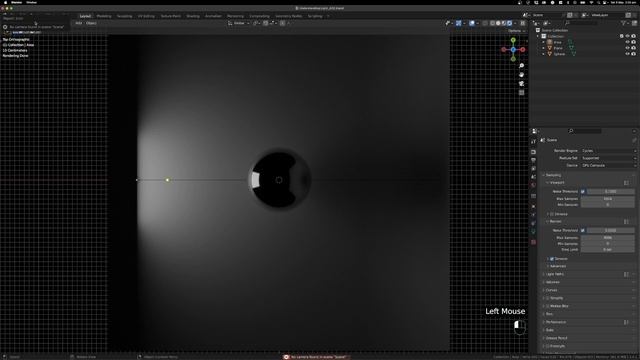640x360 pixels.
Task: Switch to solid viewport shading
Action: [498, 23]
